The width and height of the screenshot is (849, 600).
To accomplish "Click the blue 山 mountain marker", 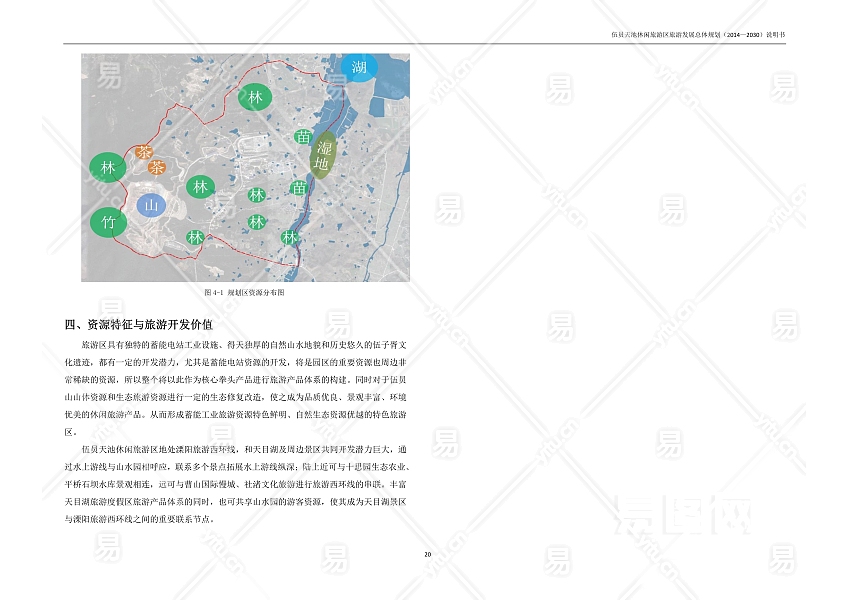I will pos(152,207).
